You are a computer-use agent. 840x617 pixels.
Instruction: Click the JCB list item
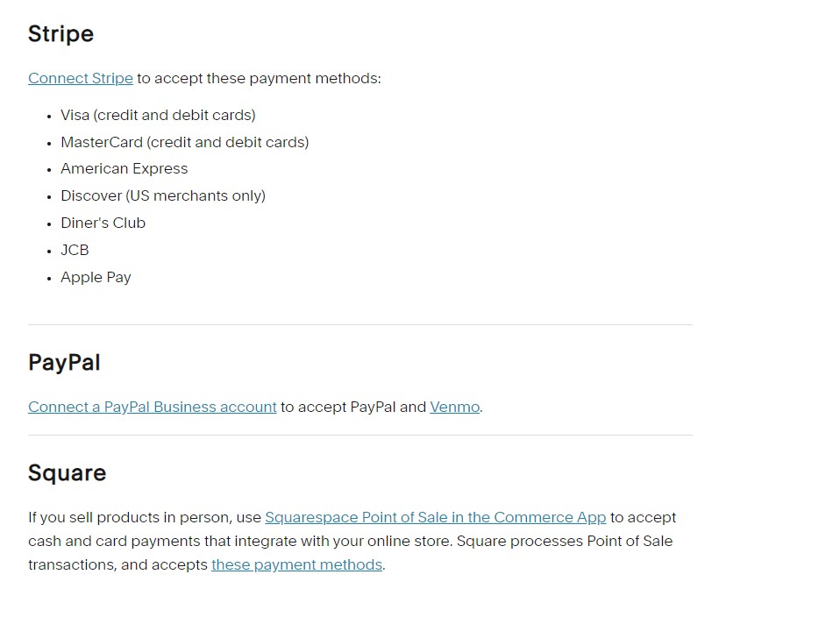(75, 250)
